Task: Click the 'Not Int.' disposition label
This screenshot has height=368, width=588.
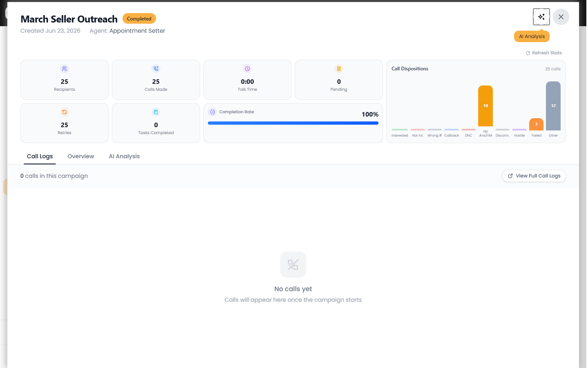Action: point(418,135)
